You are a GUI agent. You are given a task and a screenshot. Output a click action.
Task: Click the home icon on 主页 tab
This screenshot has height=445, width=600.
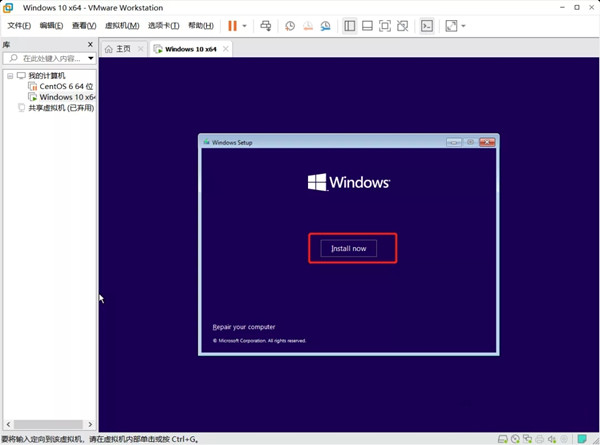coord(109,48)
